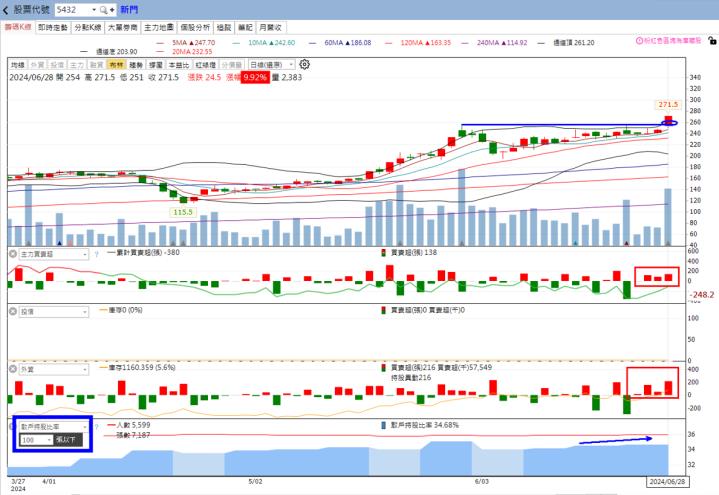This screenshot has height=495, width=719.
Task: Click the 115.5 low price label
Action: [183, 212]
